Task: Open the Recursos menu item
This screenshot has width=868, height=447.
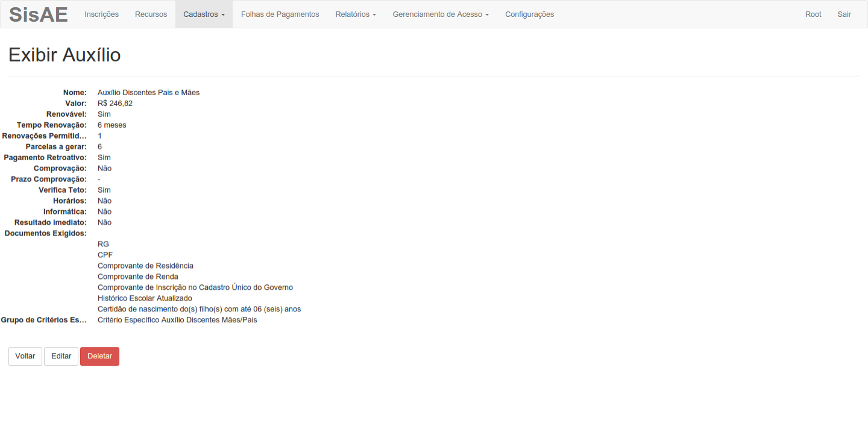Action: coord(151,14)
